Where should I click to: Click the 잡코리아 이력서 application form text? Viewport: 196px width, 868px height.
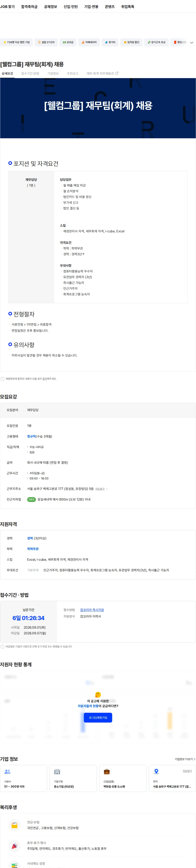click(90, 616)
